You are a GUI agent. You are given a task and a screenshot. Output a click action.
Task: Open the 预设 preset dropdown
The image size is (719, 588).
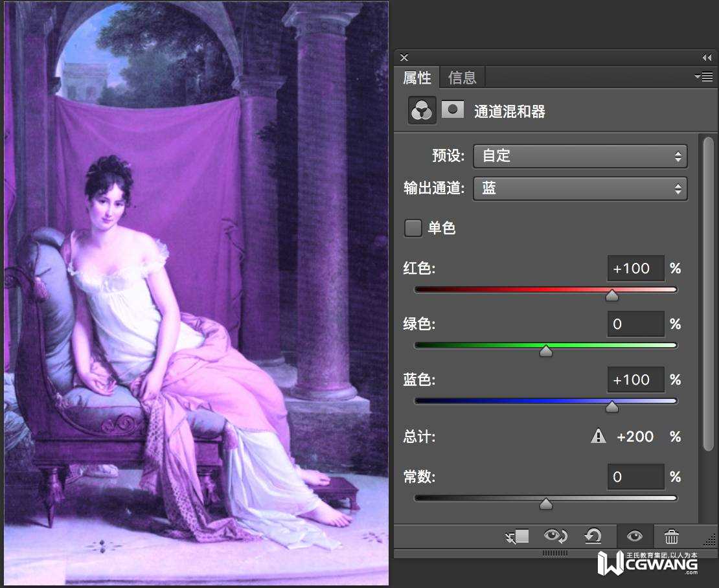click(580, 156)
